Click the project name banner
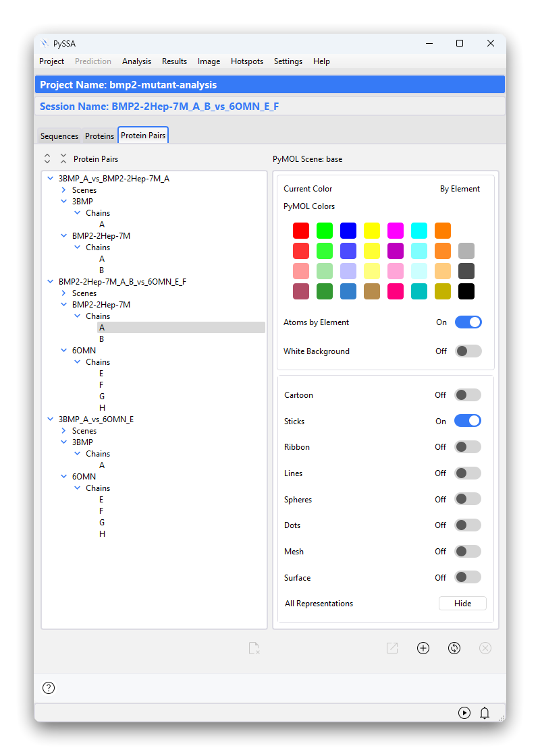The height and width of the screenshot is (756, 540). pyautogui.click(x=270, y=84)
